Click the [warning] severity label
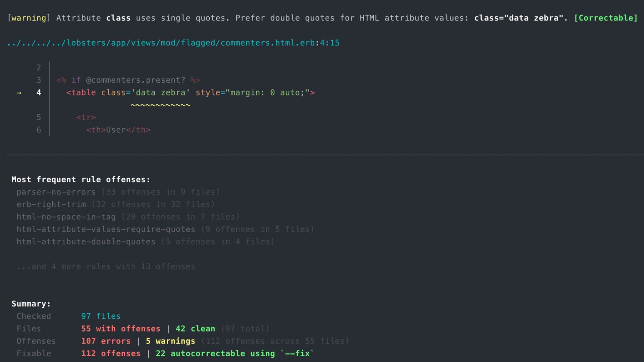Image resolution: width=644 pixels, height=362 pixels. click(x=29, y=18)
